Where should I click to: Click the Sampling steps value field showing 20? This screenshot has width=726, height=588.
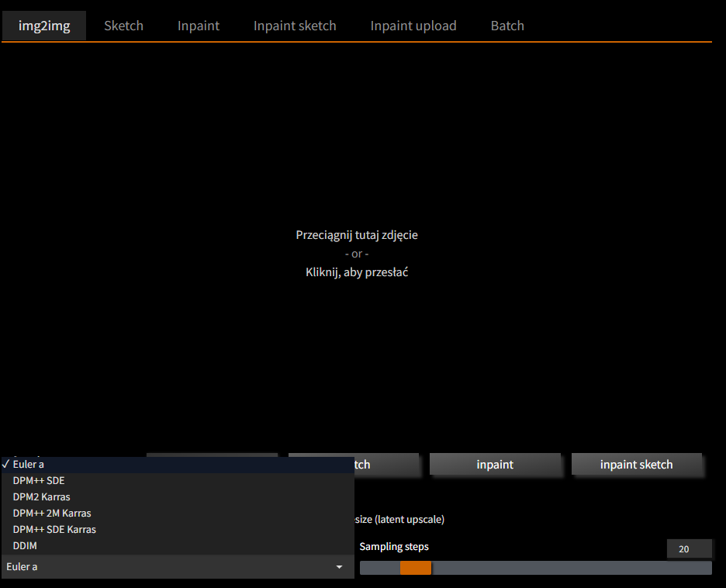[689, 548]
